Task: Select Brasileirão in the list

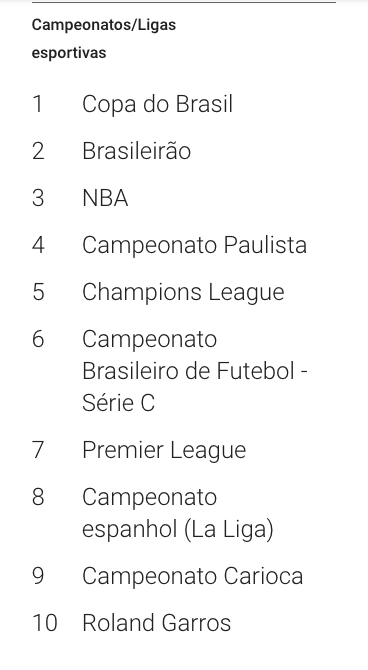Action: [136, 151]
